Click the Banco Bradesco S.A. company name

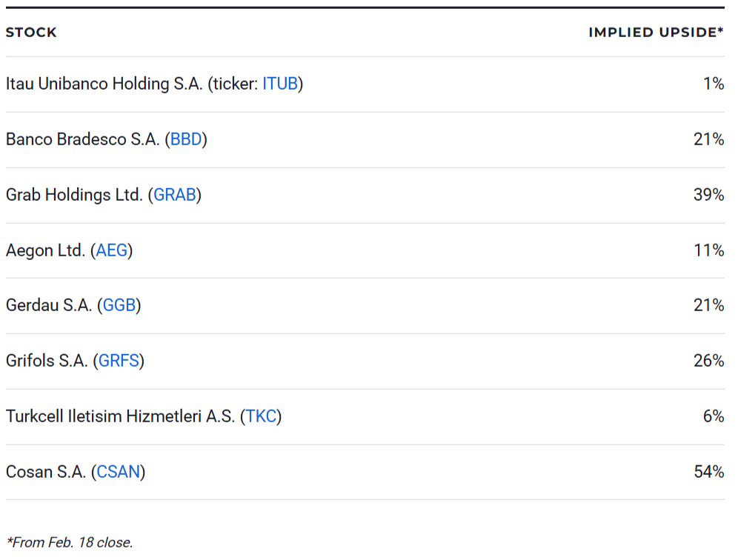[82, 139]
